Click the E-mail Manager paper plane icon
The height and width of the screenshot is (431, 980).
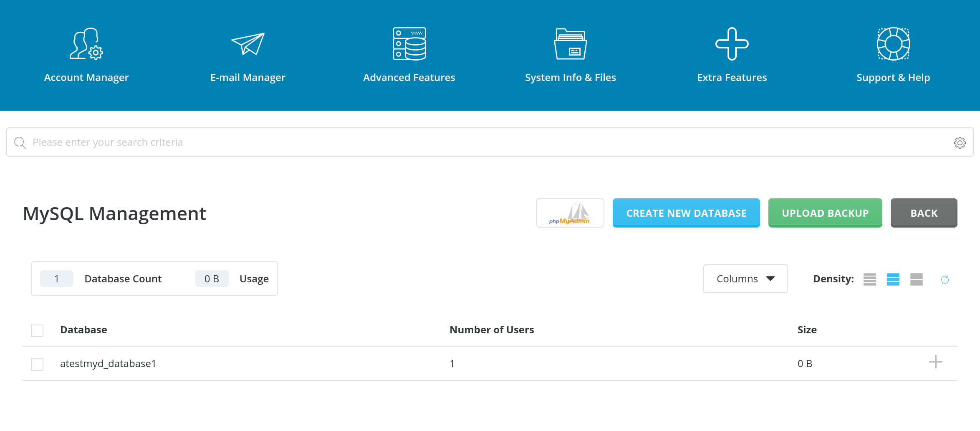(248, 44)
